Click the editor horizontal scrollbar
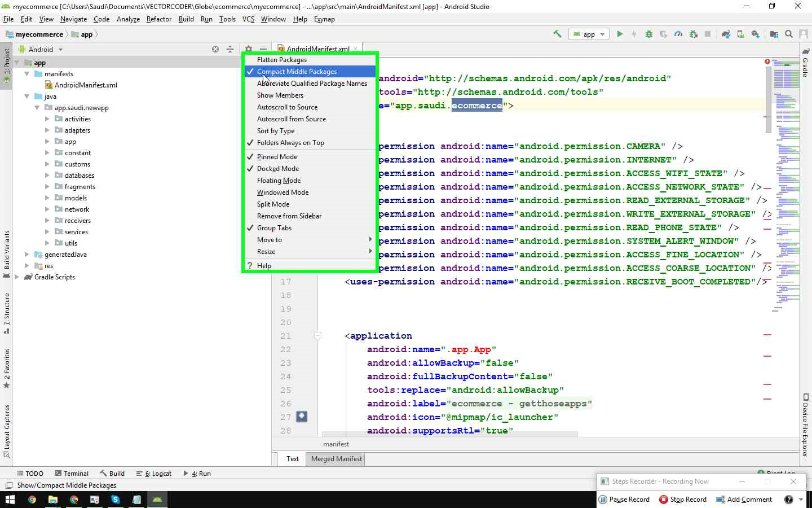 click(x=449, y=434)
